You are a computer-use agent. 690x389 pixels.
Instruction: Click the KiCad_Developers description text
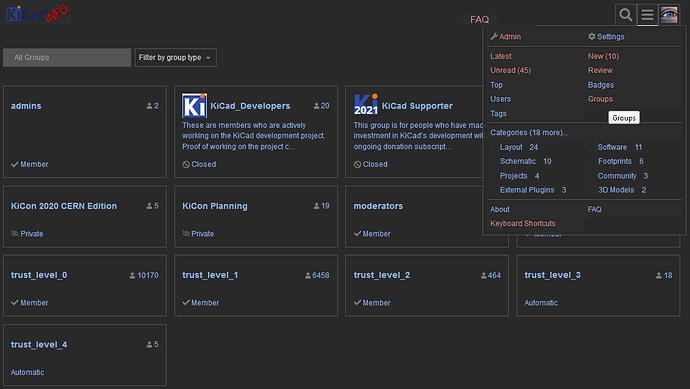pos(253,136)
